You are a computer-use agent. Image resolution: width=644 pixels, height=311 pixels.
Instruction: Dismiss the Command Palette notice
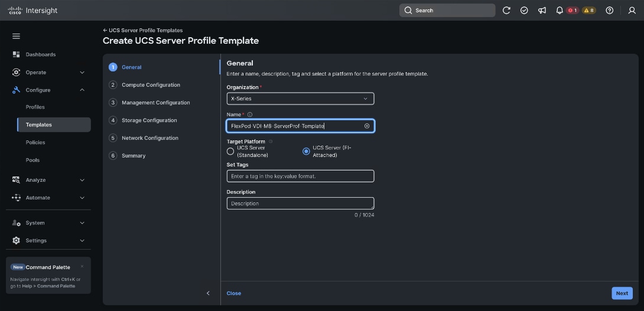pyautogui.click(x=82, y=266)
